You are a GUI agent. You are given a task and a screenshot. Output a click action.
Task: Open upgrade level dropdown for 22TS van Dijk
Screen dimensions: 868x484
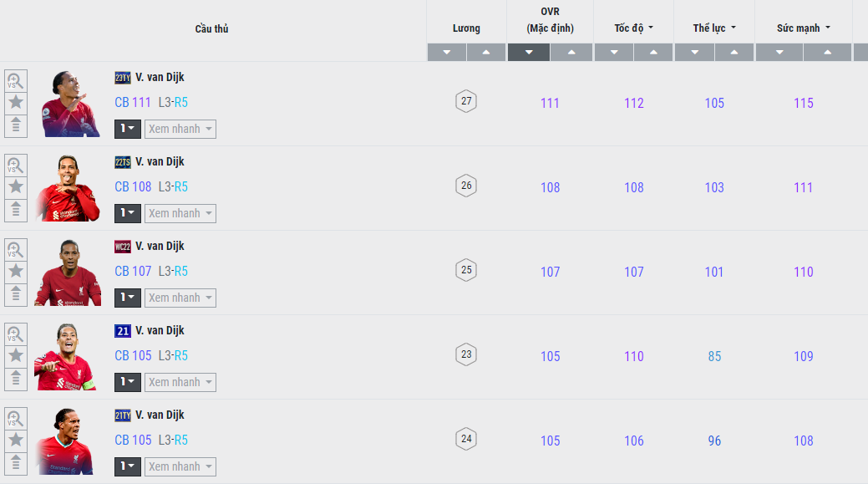(x=128, y=213)
